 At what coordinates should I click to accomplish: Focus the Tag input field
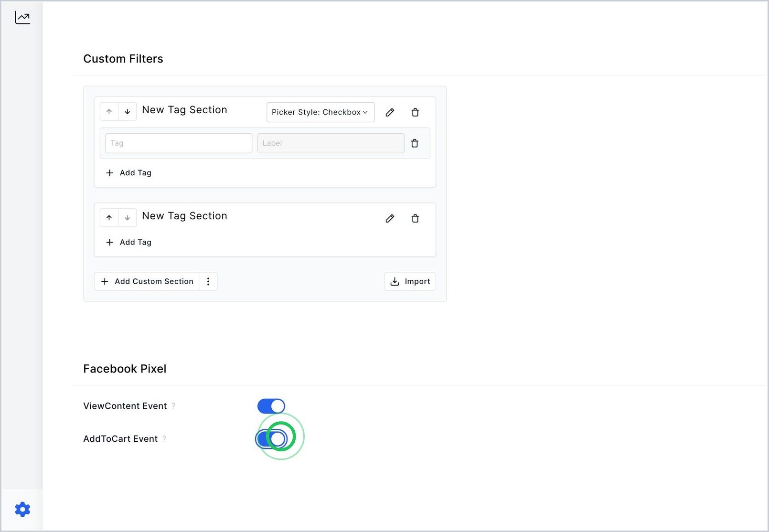click(179, 143)
